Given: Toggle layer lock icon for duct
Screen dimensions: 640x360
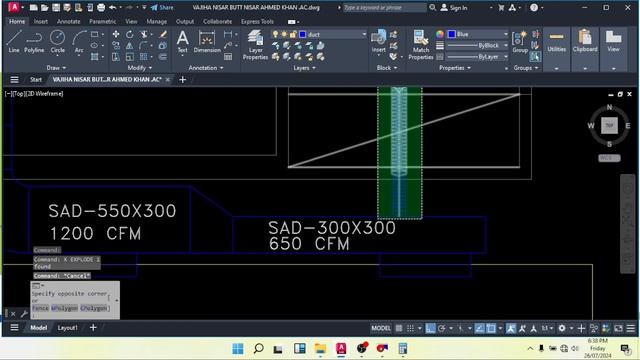Looking at the screenshot, I should click(x=293, y=34).
